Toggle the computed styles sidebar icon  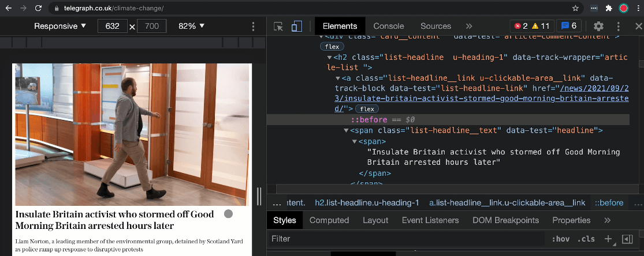tap(627, 239)
